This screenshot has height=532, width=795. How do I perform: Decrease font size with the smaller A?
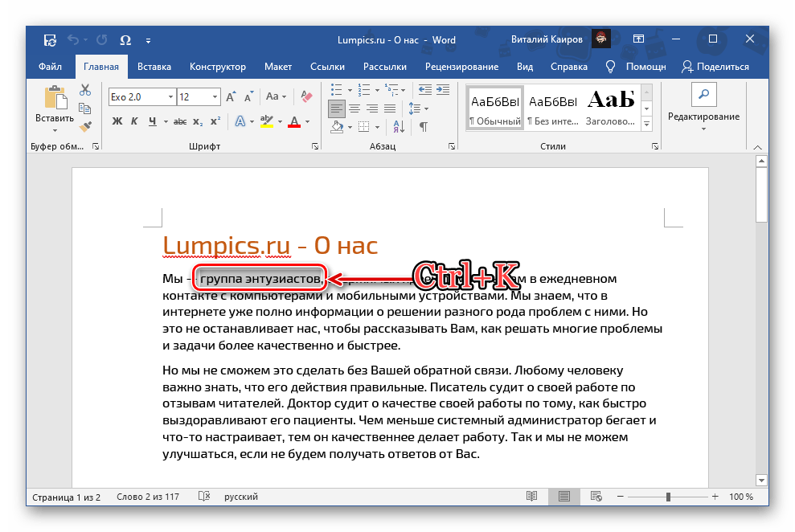tap(248, 96)
